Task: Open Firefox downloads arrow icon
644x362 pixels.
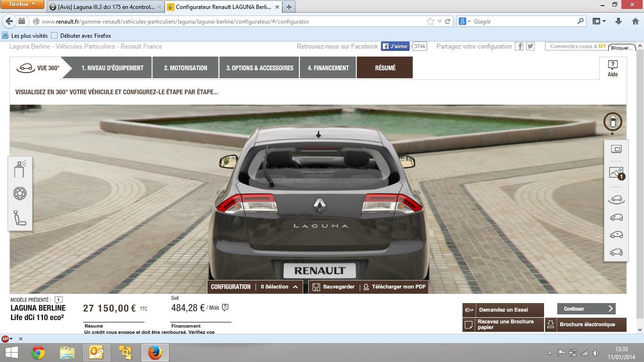Action: [x=619, y=21]
